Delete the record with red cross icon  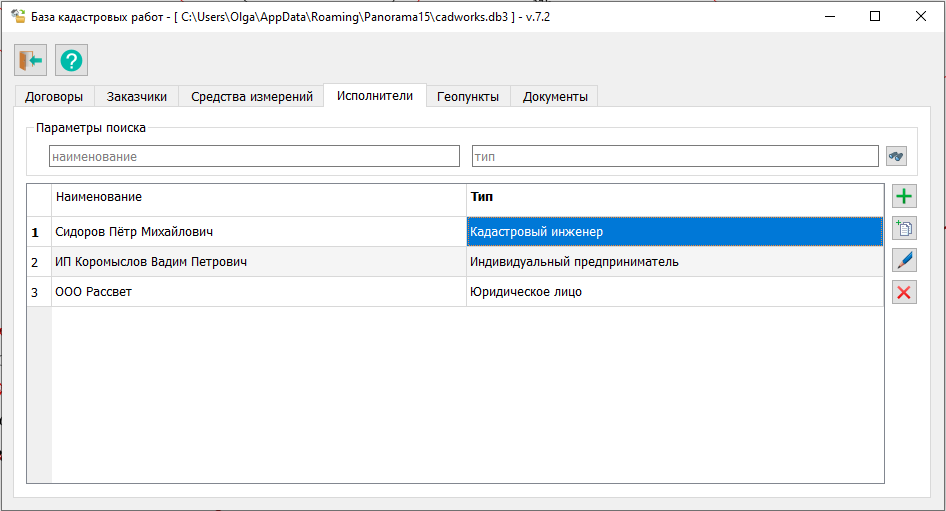click(904, 292)
